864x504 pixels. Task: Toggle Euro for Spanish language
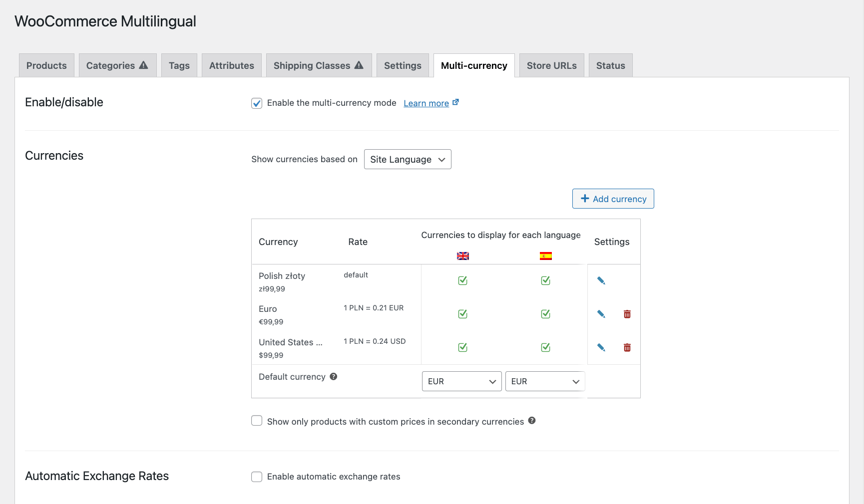pyautogui.click(x=546, y=314)
